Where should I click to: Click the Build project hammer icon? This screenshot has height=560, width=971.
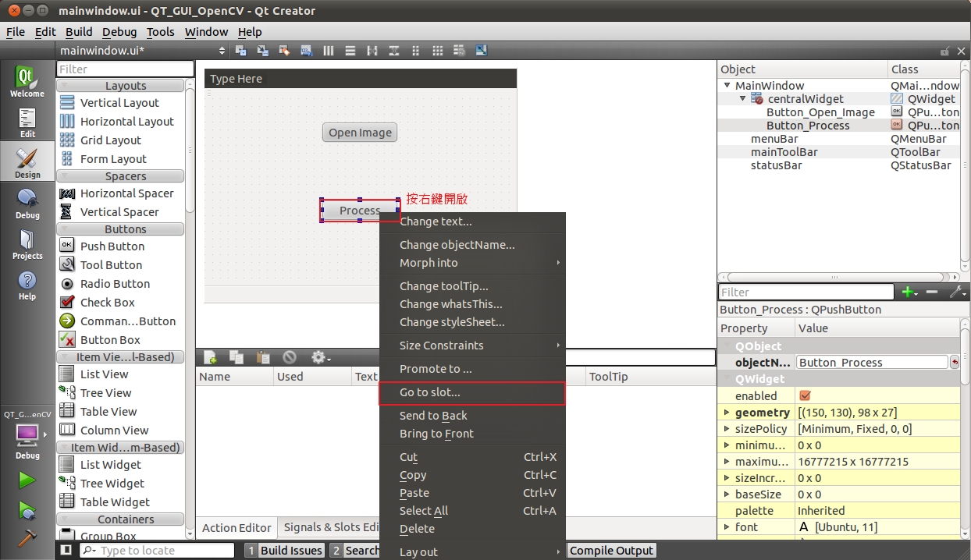click(x=27, y=539)
